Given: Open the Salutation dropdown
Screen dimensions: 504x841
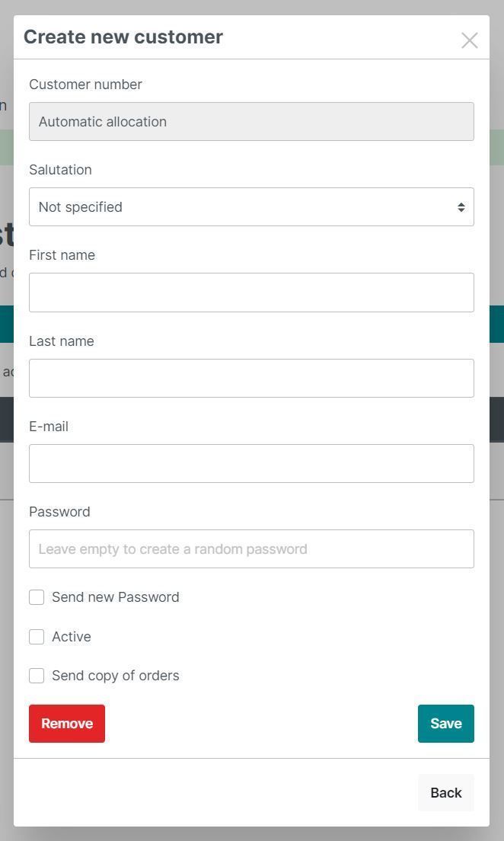Looking at the screenshot, I should 251,207.
